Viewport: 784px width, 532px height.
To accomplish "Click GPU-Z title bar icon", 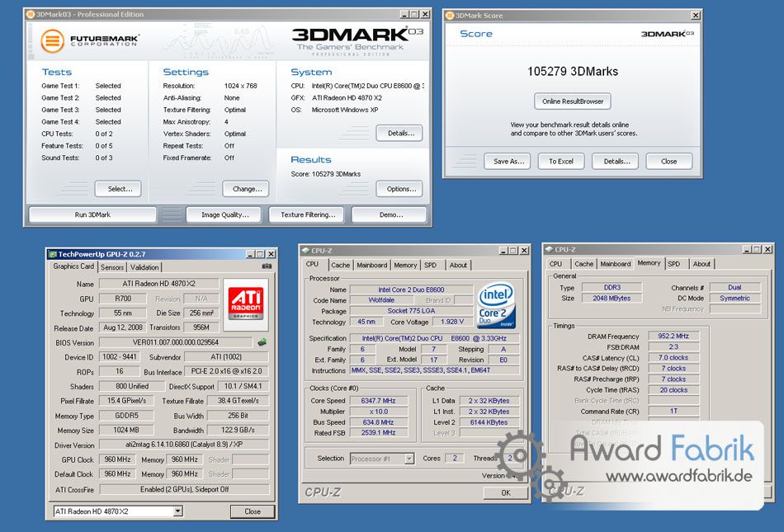I will tap(53, 254).
